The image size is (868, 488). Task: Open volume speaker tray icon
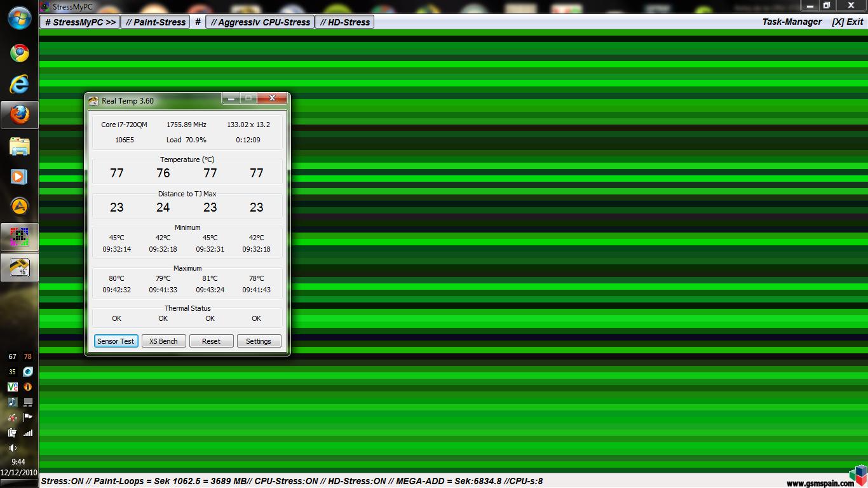(x=12, y=448)
